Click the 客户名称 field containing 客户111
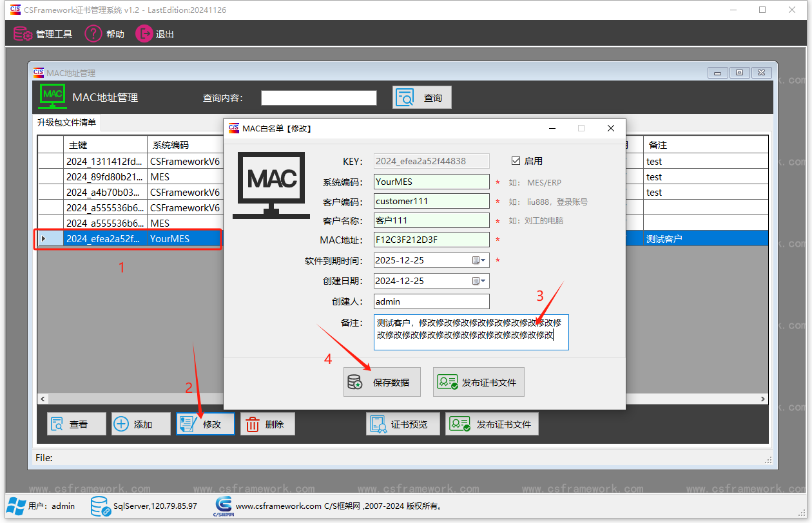Viewport: 812px width, 523px height. (x=431, y=220)
